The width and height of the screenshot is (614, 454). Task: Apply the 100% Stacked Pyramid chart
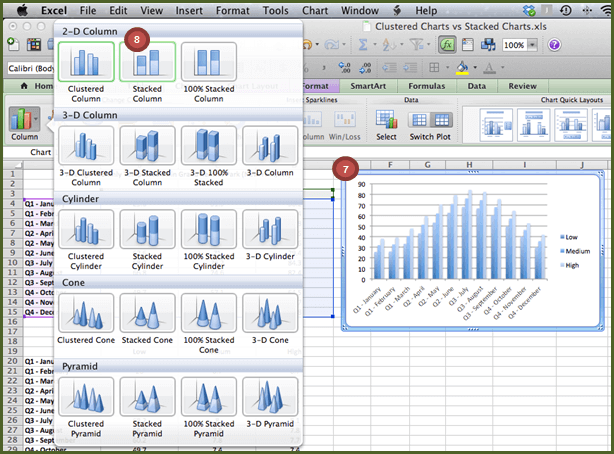(209, 397)
